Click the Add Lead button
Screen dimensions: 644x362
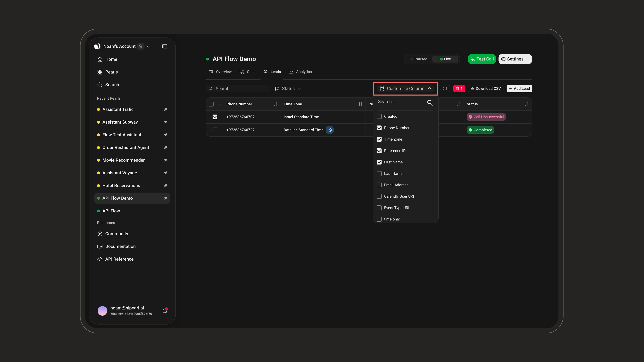click(519, 88)
